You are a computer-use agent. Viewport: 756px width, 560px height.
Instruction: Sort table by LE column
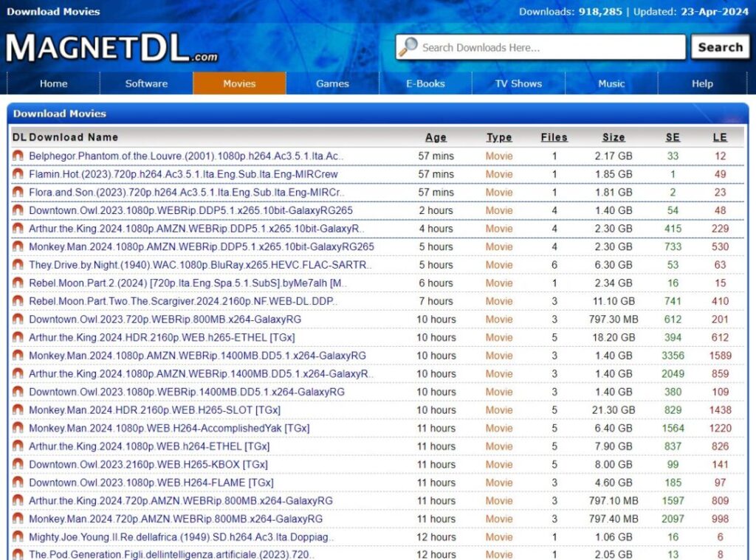click(720, 137)
